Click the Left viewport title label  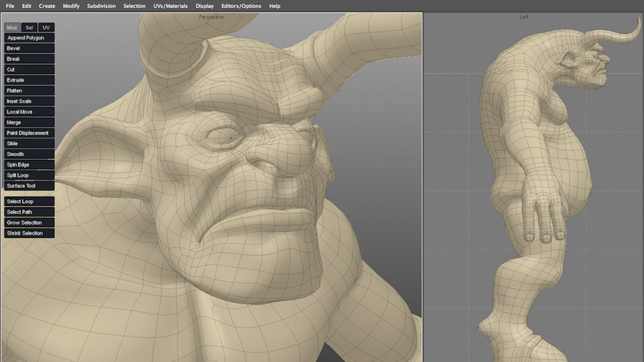click(524, 17)
